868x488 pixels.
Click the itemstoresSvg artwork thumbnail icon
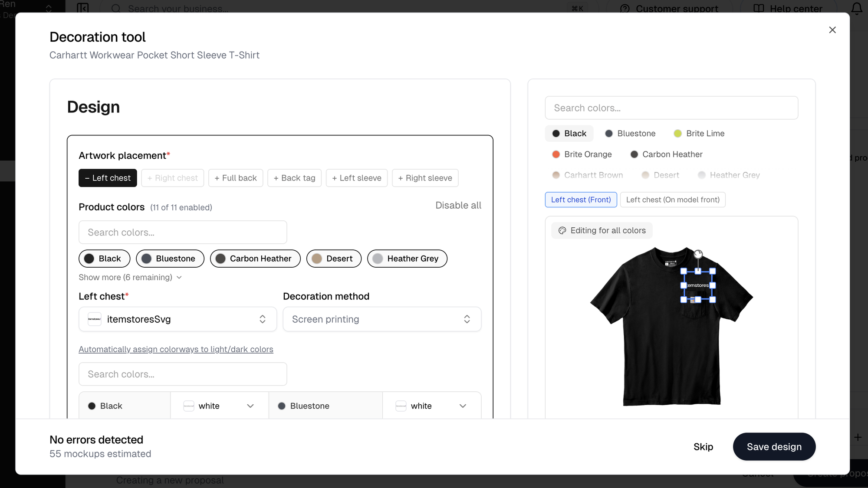[x=94, y=319]
